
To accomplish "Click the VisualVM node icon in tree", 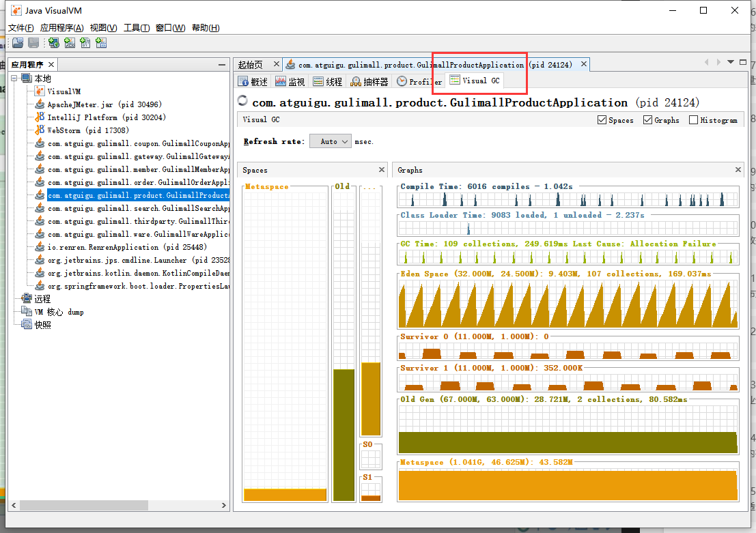I will click(40, 91).
